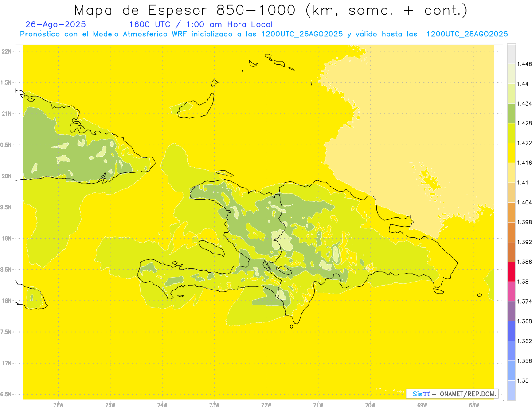Viewport: 532px width, 411px height.
Task: Click the "74W" longitude axis label
Action: coord(162,405)
